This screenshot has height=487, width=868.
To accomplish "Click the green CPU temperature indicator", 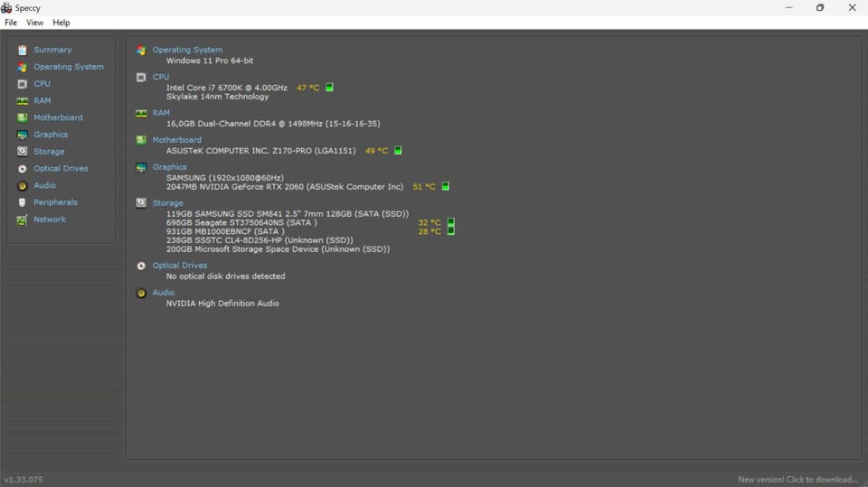I will coord(329,88).
